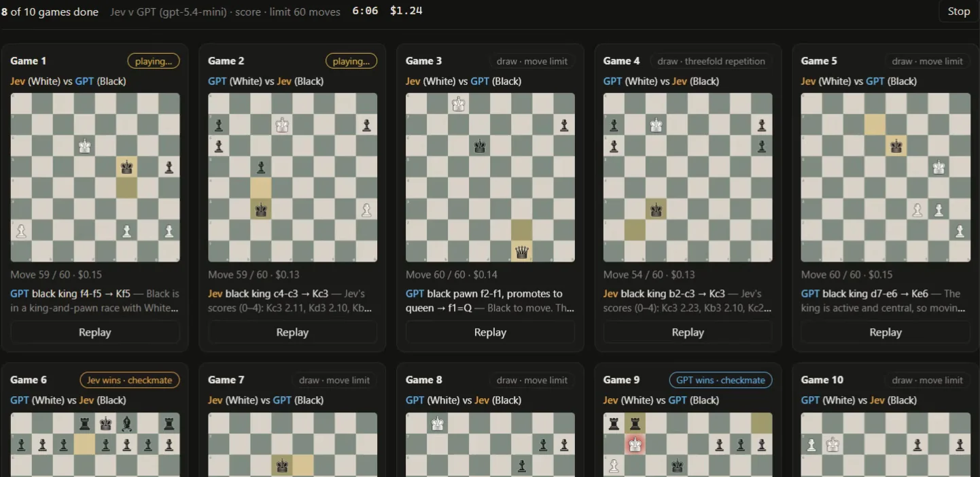
Task: Click the Game 10 title
Action: click(x=822, y=381)
